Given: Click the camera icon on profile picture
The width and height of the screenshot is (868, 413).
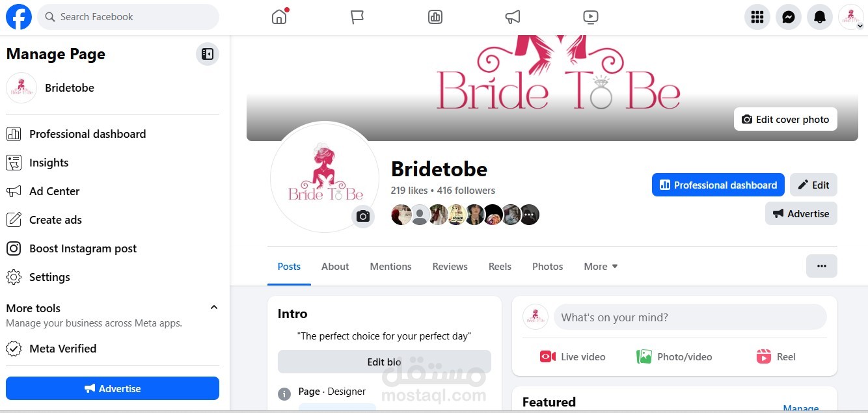Looking at the screenshot, I should (x=363, y=217).
